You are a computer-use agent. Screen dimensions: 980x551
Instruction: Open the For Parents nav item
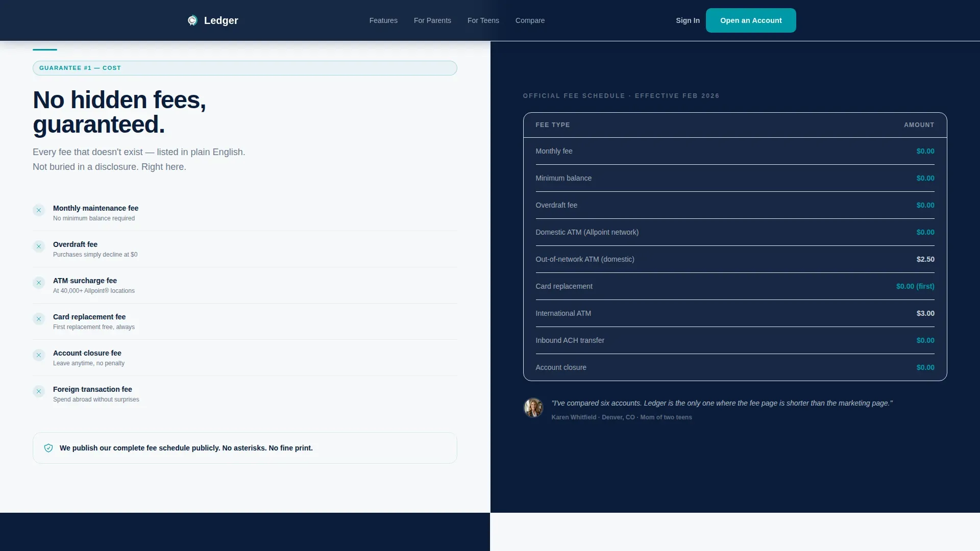pyautogui.click(x=432, y=20)
